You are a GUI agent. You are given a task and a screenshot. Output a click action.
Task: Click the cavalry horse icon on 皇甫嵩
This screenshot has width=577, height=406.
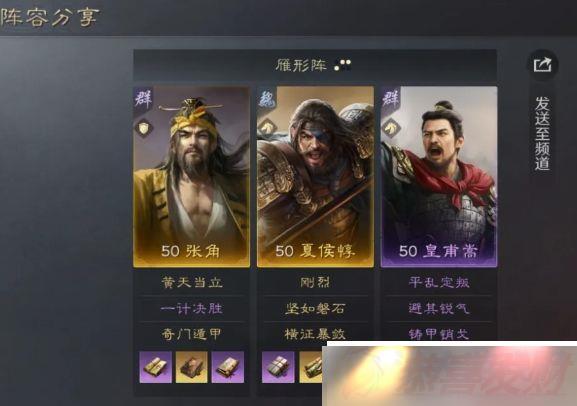click(x=390, y=128)
